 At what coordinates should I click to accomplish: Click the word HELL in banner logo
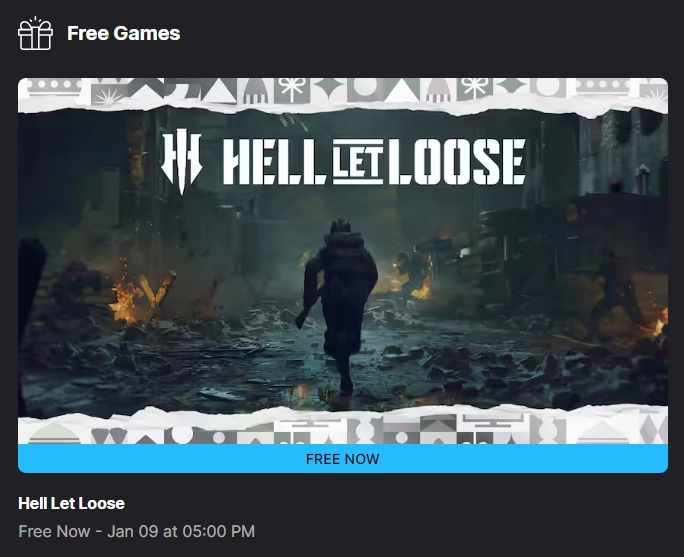point(275,162)
